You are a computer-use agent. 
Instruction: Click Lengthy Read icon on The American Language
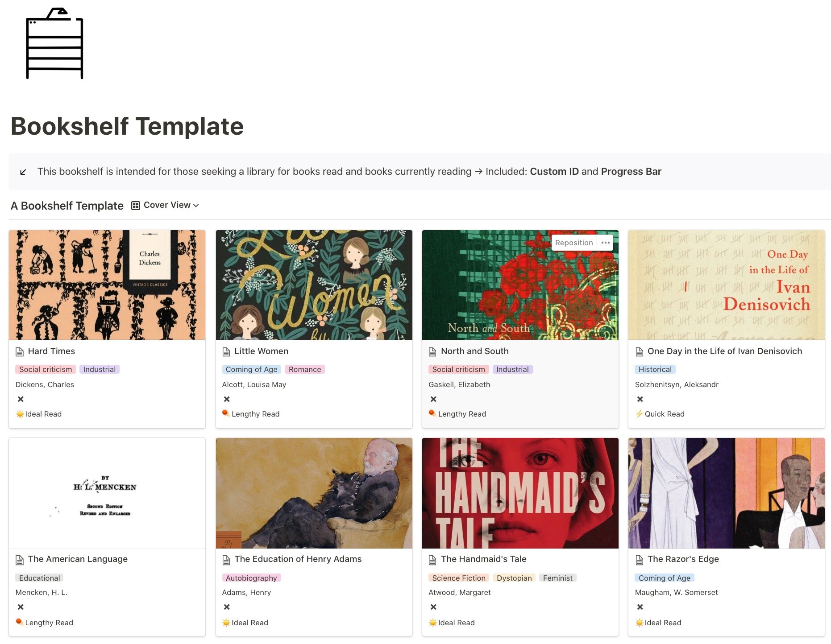tap(20, 622)
